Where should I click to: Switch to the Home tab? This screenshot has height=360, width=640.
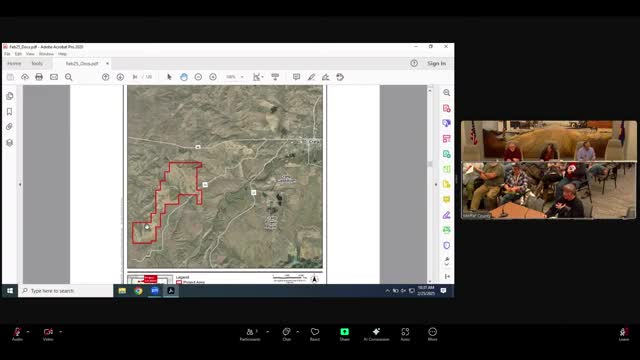14,63
